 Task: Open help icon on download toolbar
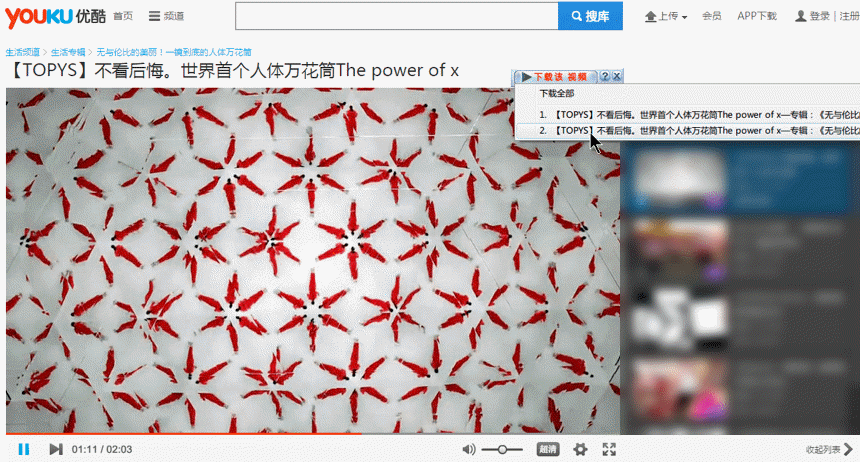click(x=604, y=77)
